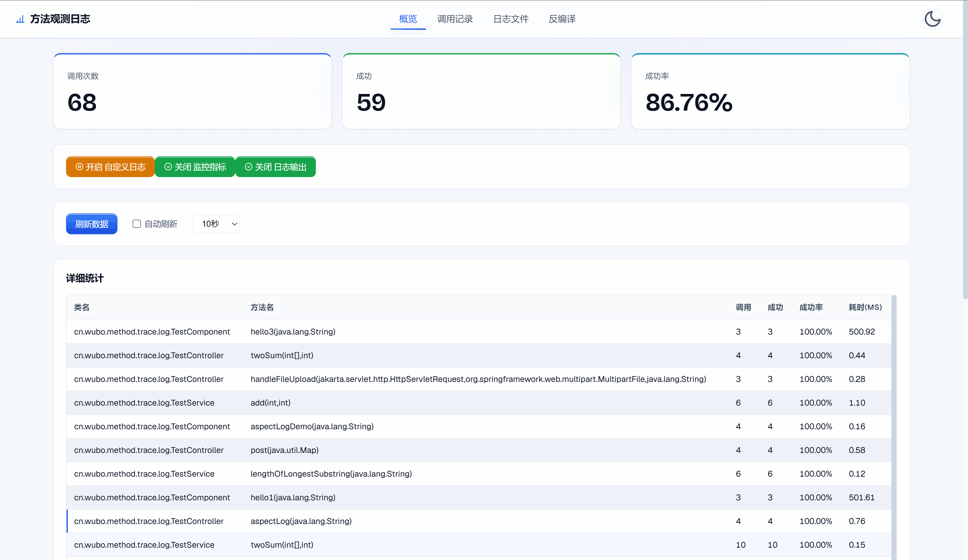The image size is (968, 560).
Task: Open the 10秒 refresh interval dropdown
Action: click(216, 224)
